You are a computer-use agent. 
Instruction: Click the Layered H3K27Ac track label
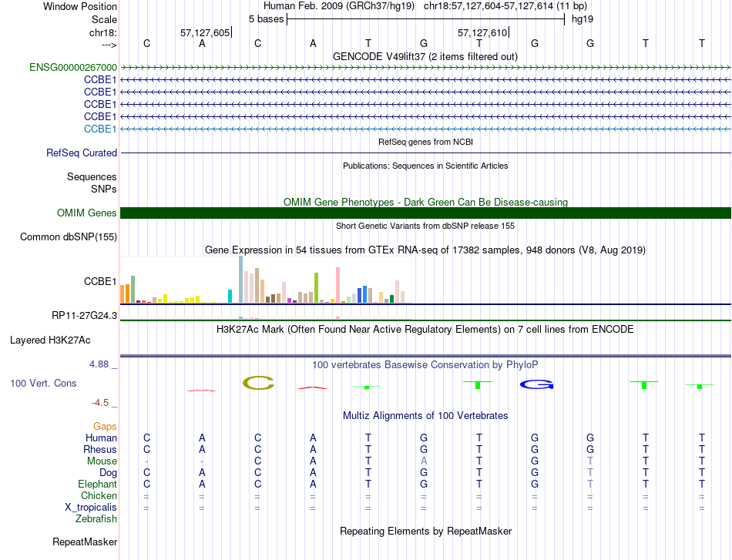(x=50, y=340)
